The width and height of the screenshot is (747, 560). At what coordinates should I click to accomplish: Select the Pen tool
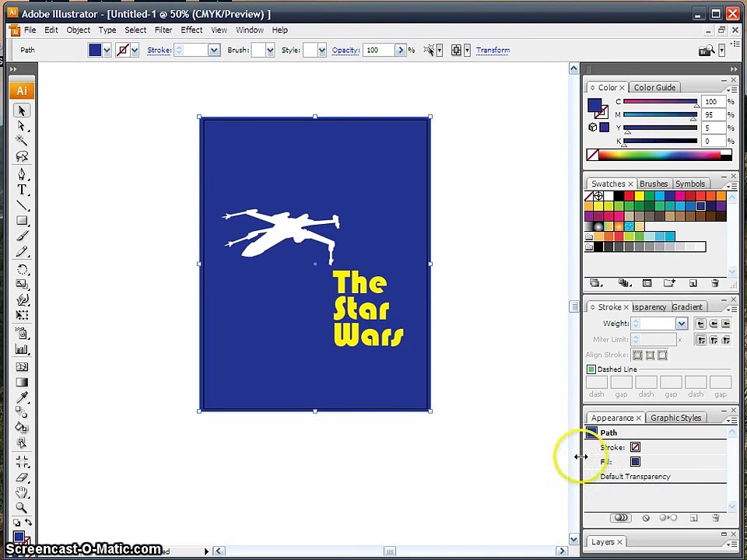click(22, 173)
